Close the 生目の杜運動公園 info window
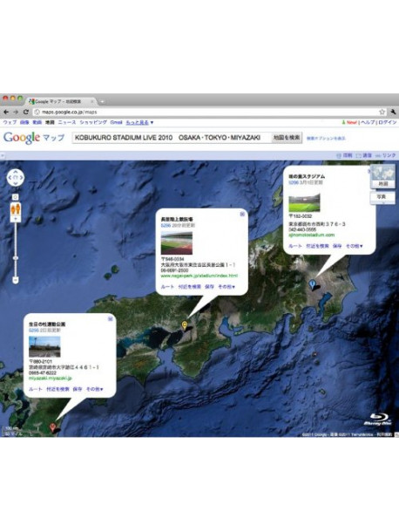399x532 pixels. coord(110,319)
